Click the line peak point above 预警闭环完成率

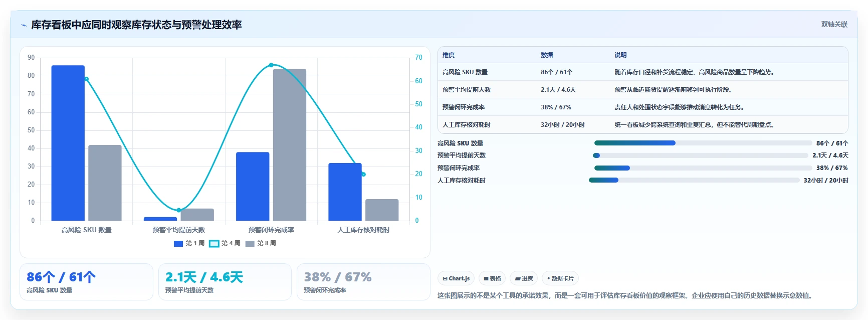pyautogui.click(x=271, y=65)
